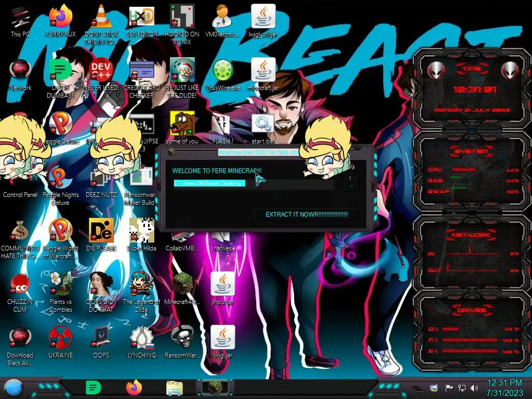Open the taskbar clock 12:31 PM
The width and height of the screenshot is (532, 399).
point(504,388)
